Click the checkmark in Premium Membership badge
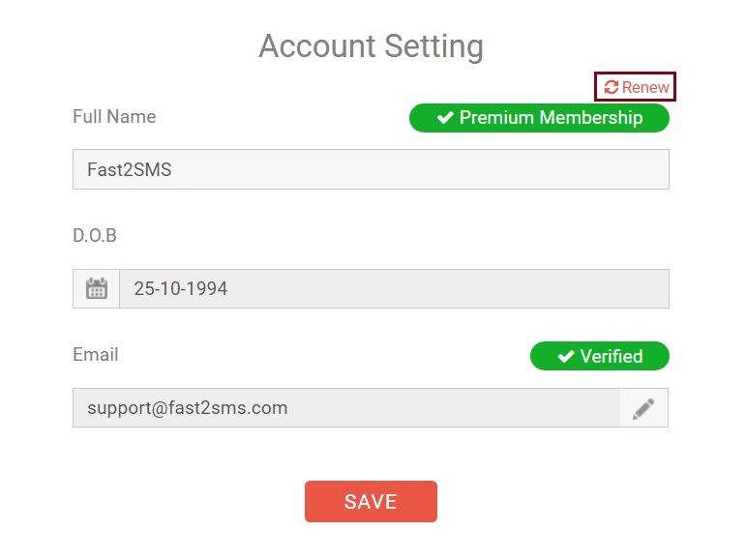 pyautogui.click(x=445, y=117)
